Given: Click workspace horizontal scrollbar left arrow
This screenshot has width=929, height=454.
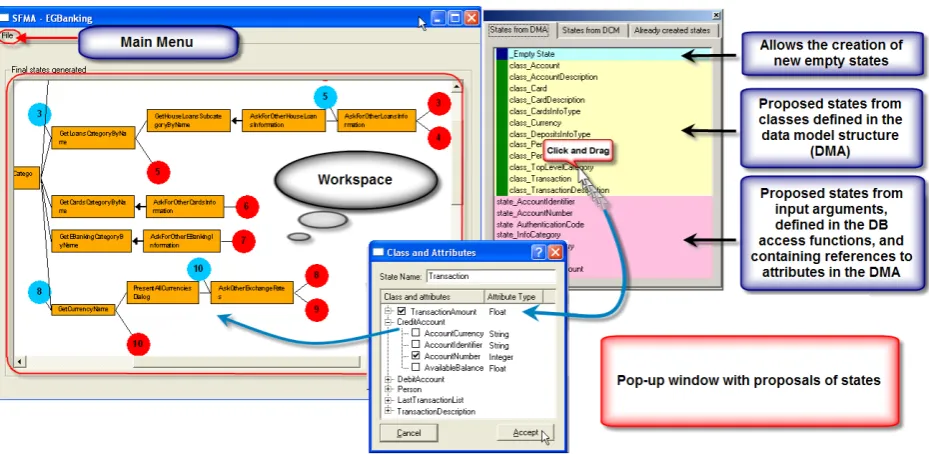Looking at the screenshot, I should 19,362.
